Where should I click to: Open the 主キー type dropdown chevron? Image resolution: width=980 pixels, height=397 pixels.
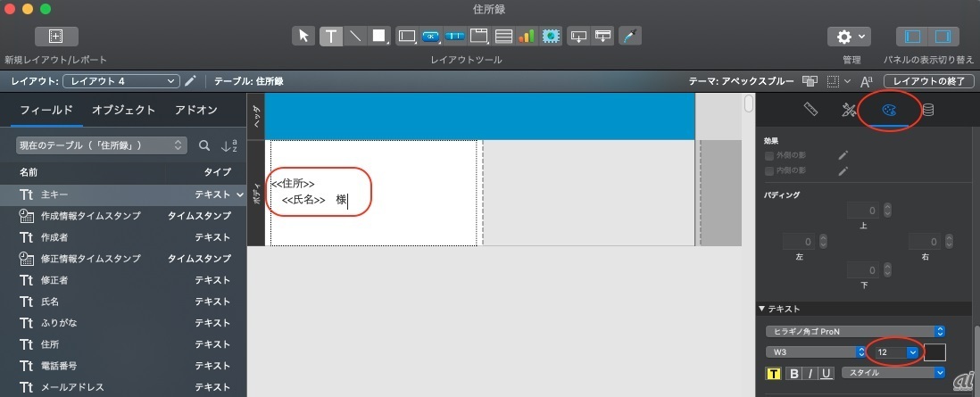pos(240,195)
